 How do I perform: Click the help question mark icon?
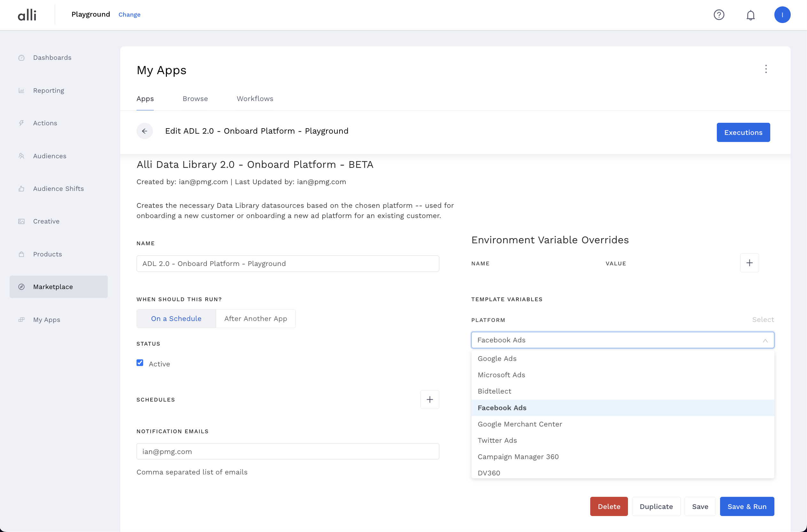(x=719, y=15)
